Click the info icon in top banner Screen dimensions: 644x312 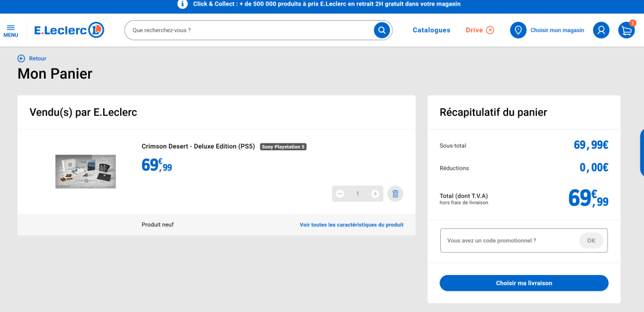coord(182,4)
